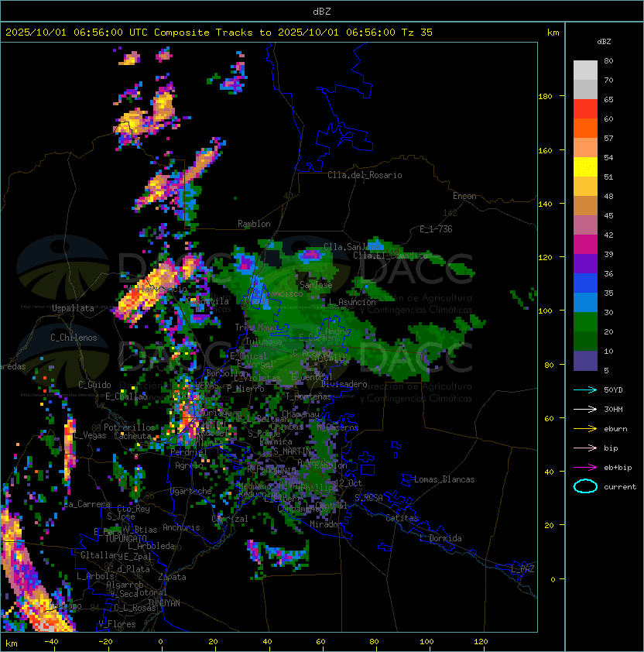This screenshot has width=644, height=652.
Task: Click the 'Uspallata' map label
Action: (x=73, y=308)
